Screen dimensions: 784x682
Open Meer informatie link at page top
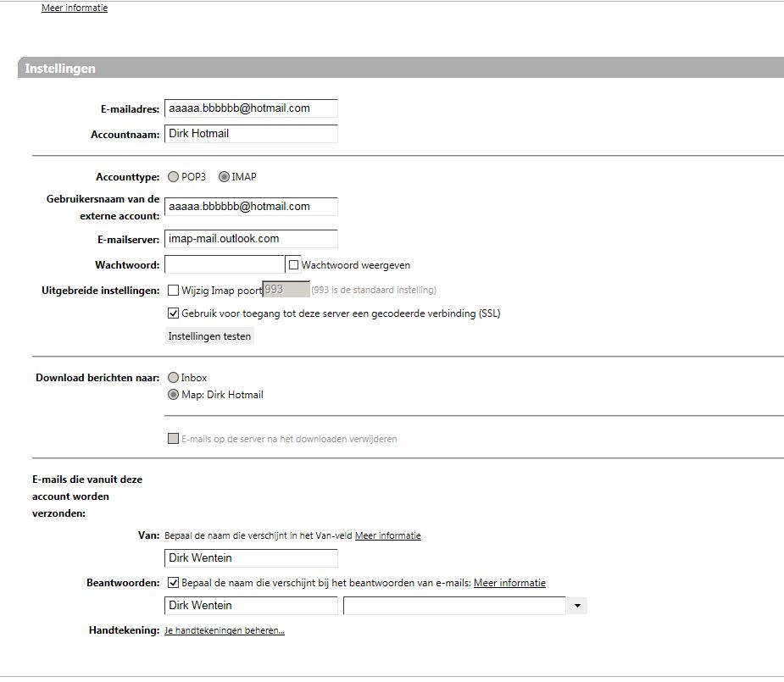pyautogui.click(x=75, y=8)
